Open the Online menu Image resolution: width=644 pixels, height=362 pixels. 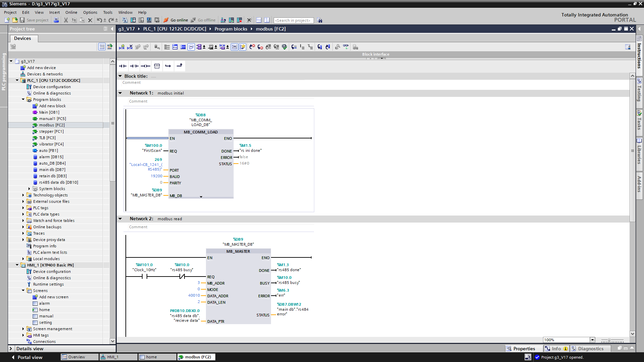pyautogui.click(x=71, y=12)
